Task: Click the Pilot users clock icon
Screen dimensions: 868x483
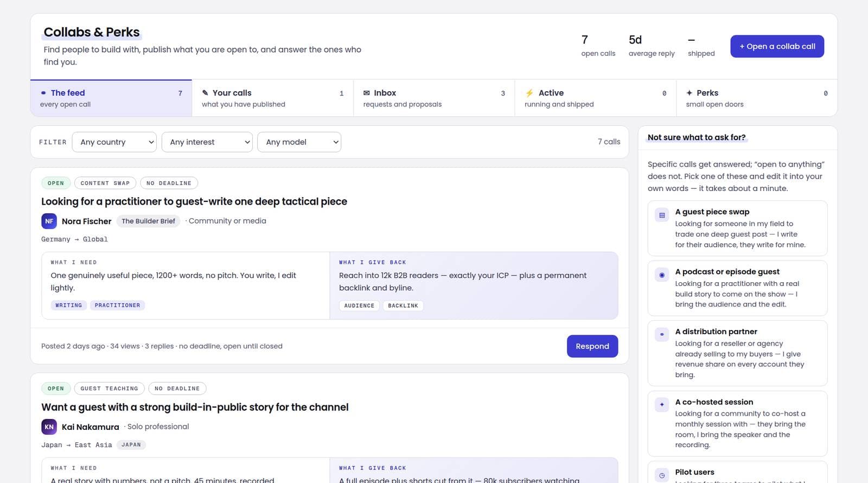Action: click(662, 475)
